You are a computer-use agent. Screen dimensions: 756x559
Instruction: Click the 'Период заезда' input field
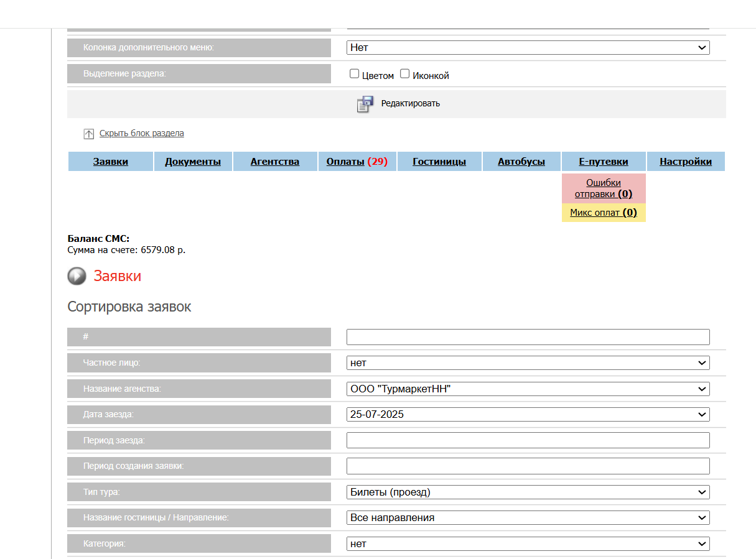click(x=528, y=440)
